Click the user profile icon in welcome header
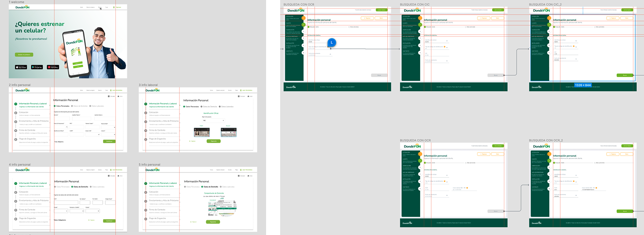The image size is (644, 235). point(114,8)
